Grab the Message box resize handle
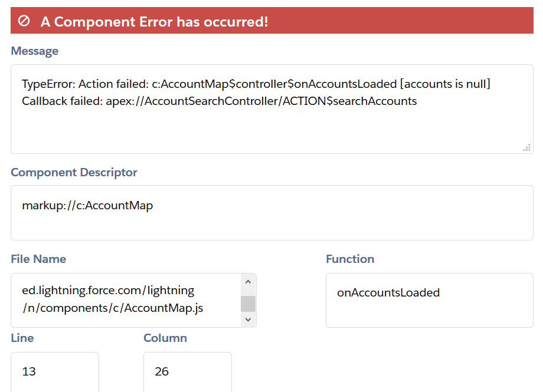 click(x=526, y=147)
